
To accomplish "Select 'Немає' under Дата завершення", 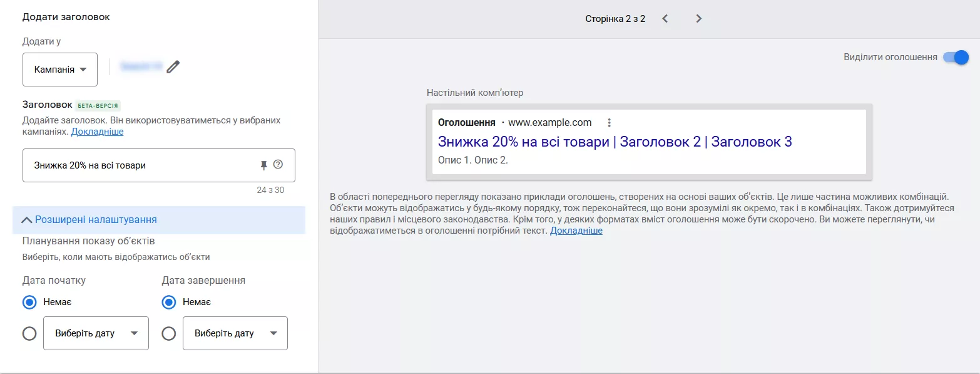I will (168, 303).
